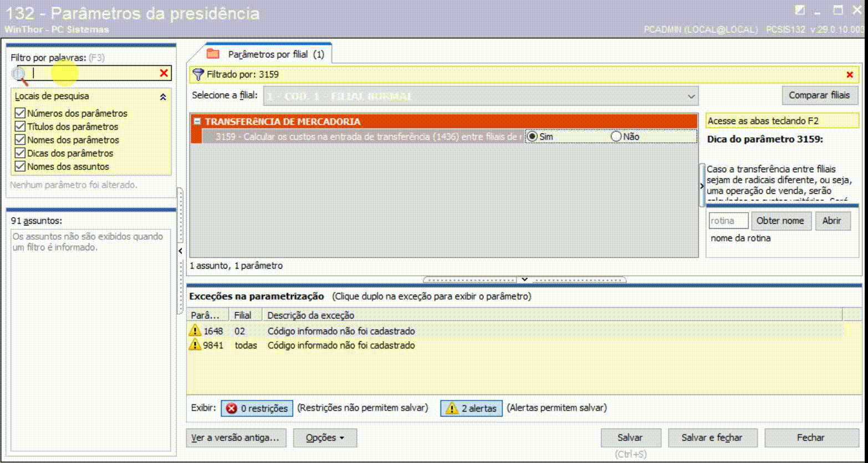Image resolution: width=868 pixels, height=463 pixels.
Task: Click the yellow warning icon on 2 alertas
Action: click(x=452, y=408)
